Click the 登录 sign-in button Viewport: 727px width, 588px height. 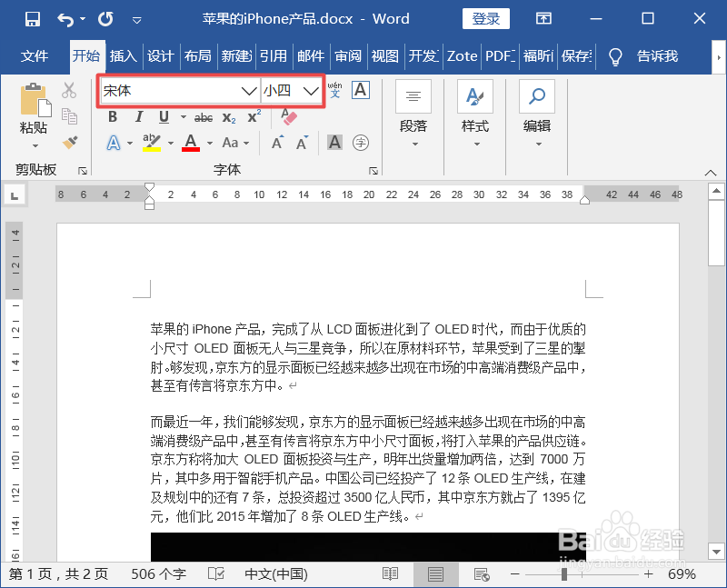(x=486, y=18)
